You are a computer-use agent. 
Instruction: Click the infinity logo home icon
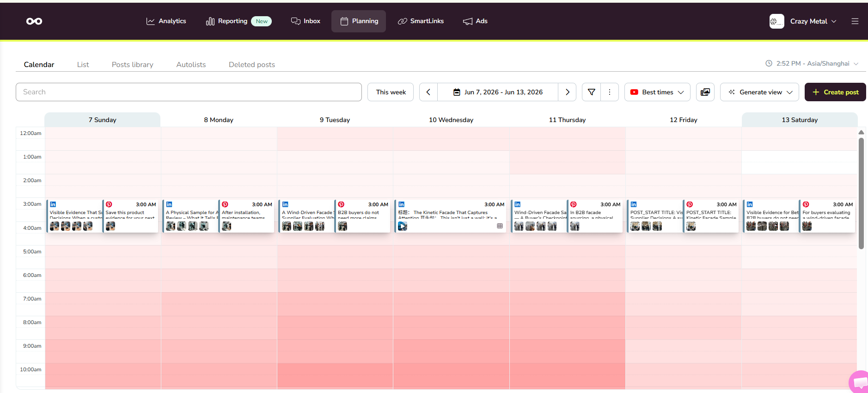tap(34, 21)
